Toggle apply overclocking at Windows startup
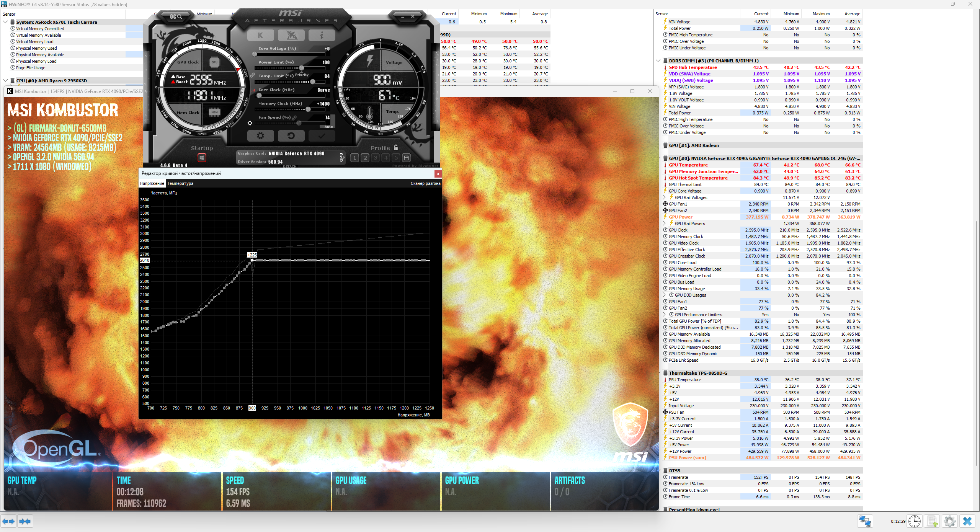Screen dimensions: 980x532 (202, 157)
